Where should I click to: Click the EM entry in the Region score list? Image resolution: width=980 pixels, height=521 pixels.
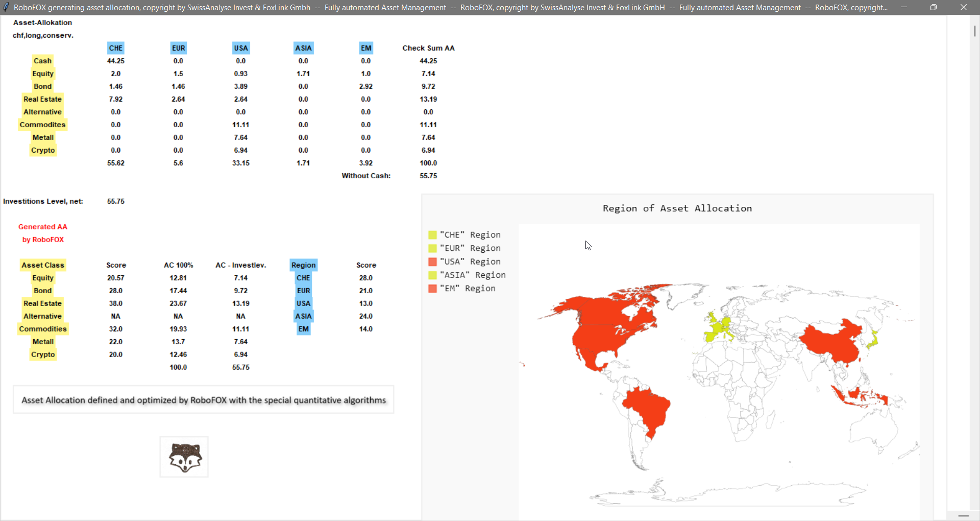pyautogui.click(x=304, y=329)
